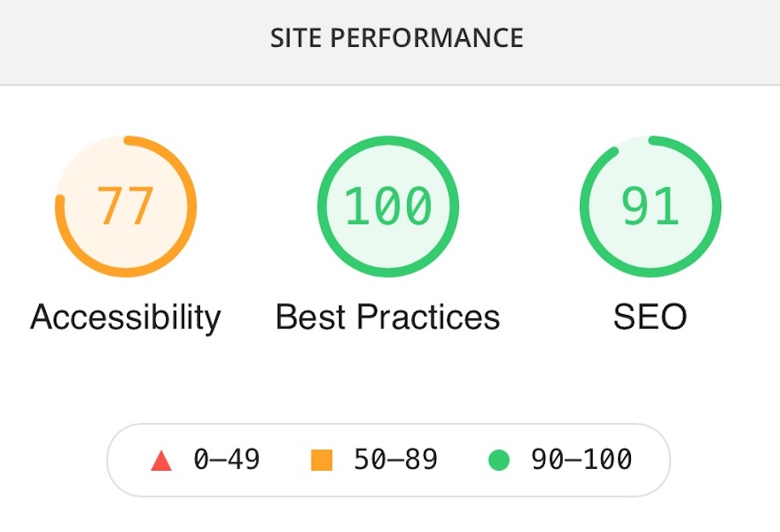Select the green 100 score number

point(388,206)
